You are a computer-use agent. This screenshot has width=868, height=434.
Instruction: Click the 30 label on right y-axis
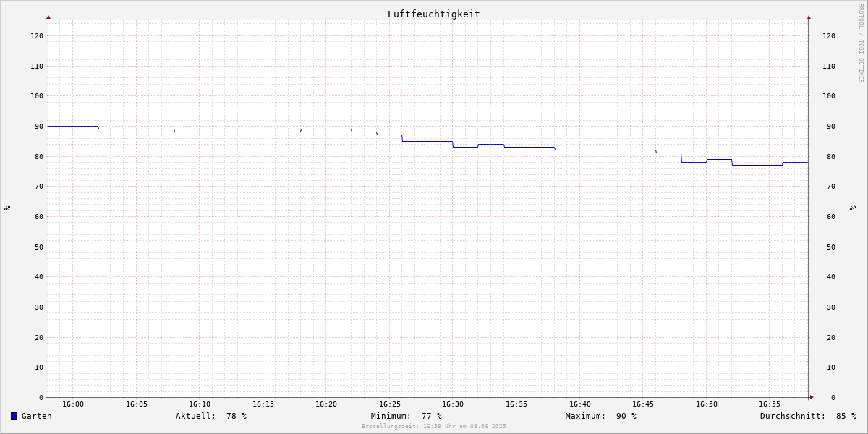(x=831, y=307)
